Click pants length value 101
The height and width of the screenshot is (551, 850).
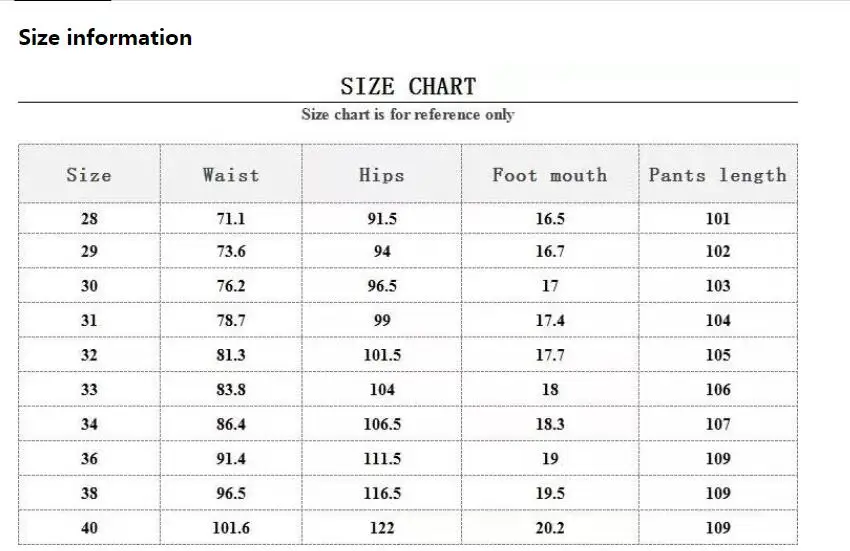coord(718,219)
